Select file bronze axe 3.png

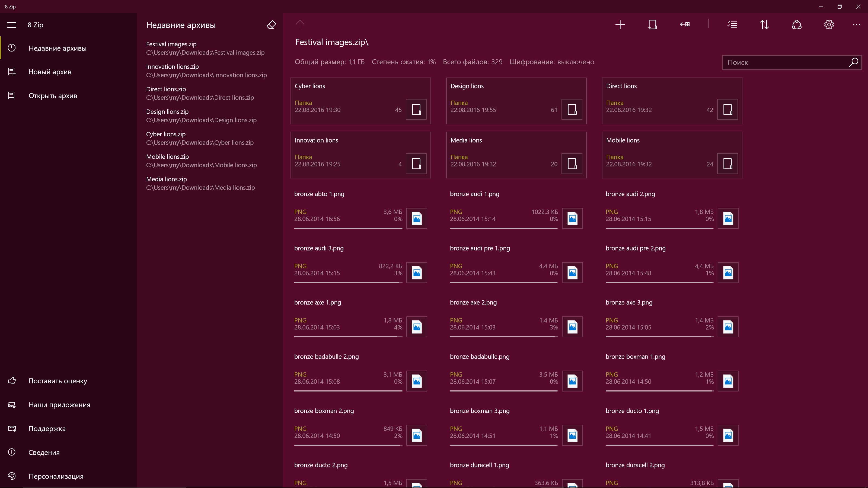(672, 317)
